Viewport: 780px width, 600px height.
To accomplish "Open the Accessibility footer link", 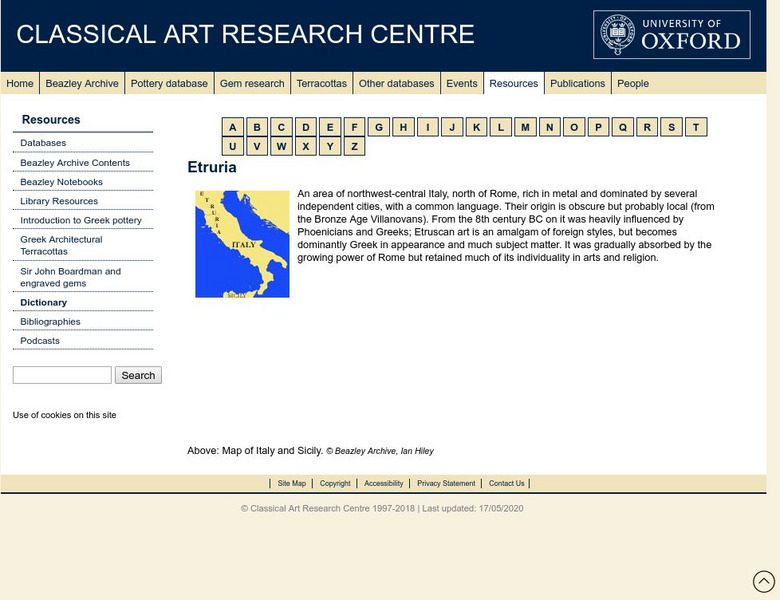I will 384,483.
